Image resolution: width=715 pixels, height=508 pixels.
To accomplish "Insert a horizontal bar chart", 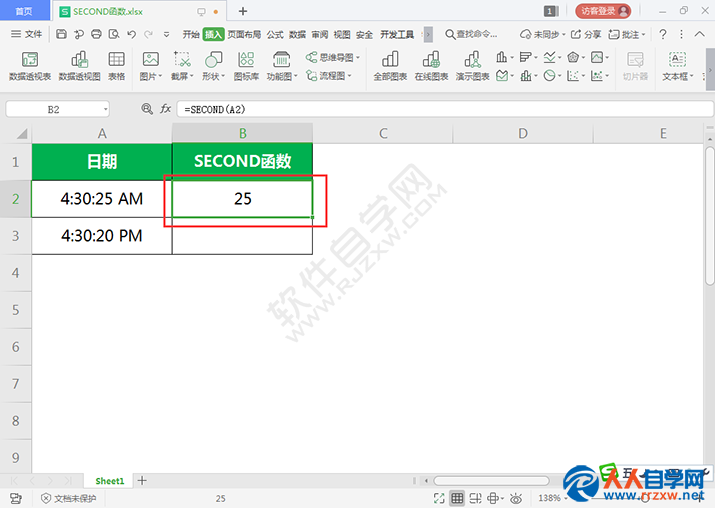I will [x=525, y=57].
